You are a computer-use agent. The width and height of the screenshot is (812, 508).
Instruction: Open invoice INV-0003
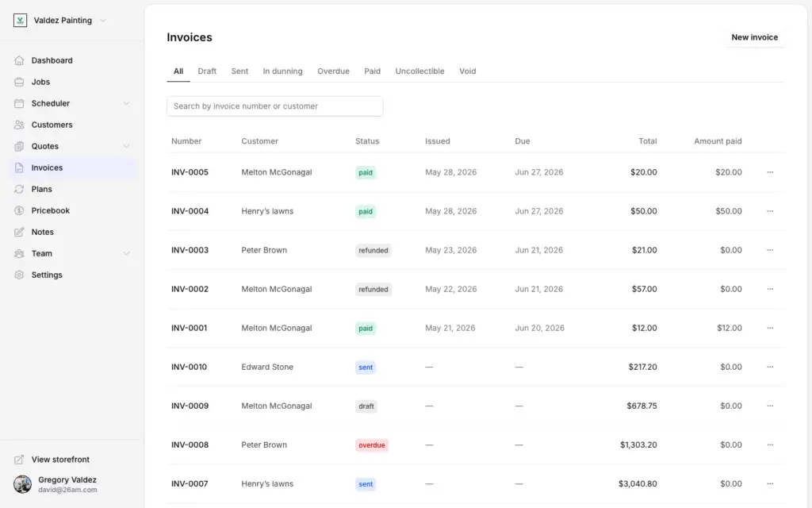point(190,250)
